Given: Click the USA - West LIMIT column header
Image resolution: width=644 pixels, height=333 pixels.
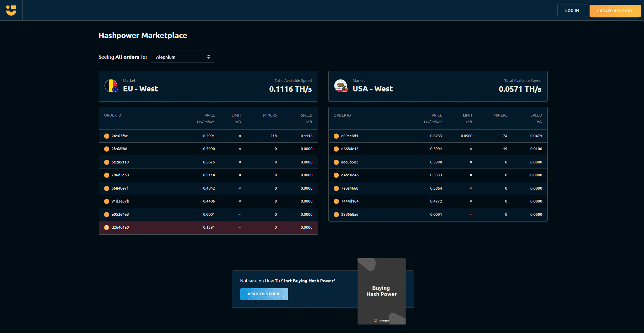Looking at the screenshot, I should coord(467,115).
